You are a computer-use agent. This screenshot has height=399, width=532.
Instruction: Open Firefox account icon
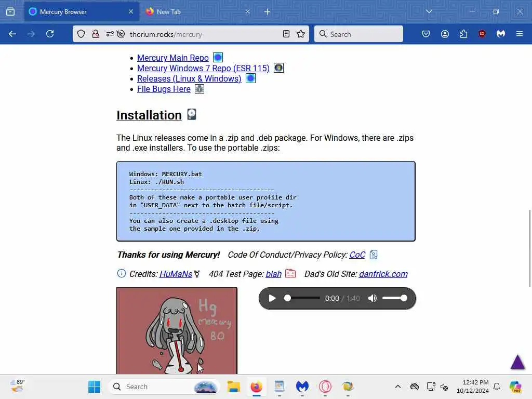[x=445, y=34]
